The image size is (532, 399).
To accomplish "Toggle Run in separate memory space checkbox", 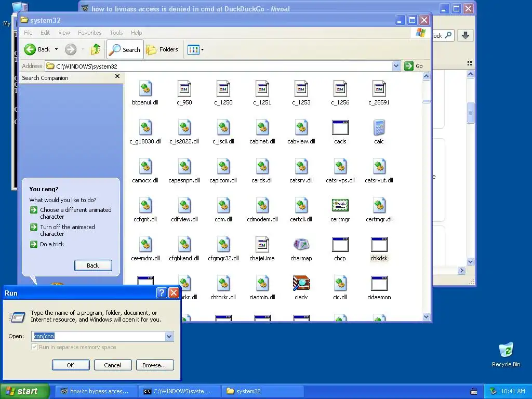I will [x=34, y=347].
